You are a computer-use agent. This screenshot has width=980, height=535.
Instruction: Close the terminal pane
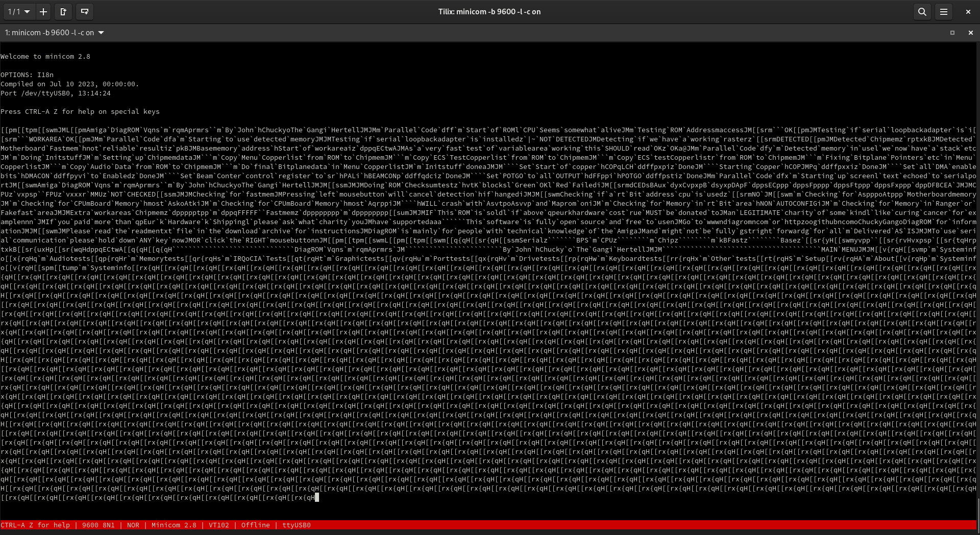click(970, 33)
